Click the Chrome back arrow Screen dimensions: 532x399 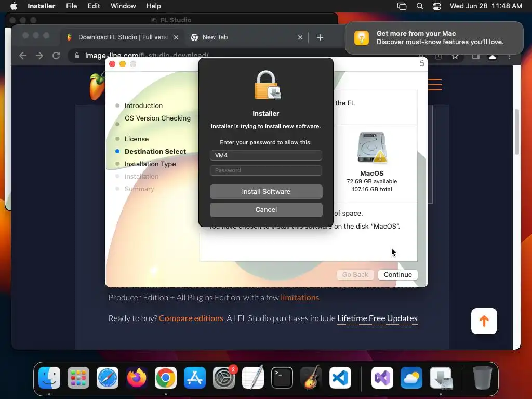[x=23, y=55]
